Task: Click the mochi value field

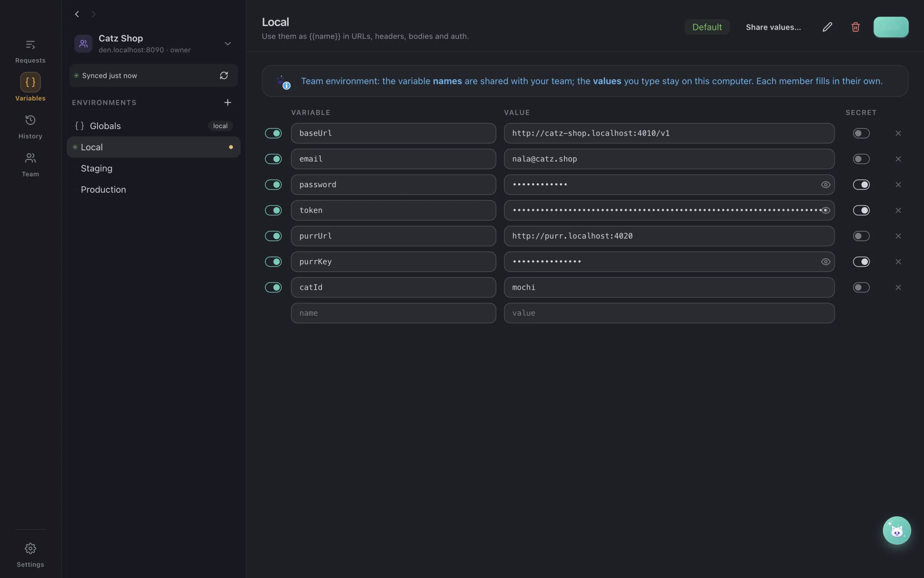Action: pos(669,287)
